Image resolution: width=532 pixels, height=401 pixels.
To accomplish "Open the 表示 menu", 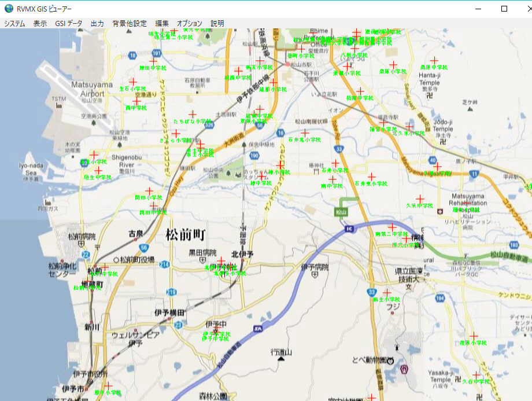I will click(x=40, y=24).
